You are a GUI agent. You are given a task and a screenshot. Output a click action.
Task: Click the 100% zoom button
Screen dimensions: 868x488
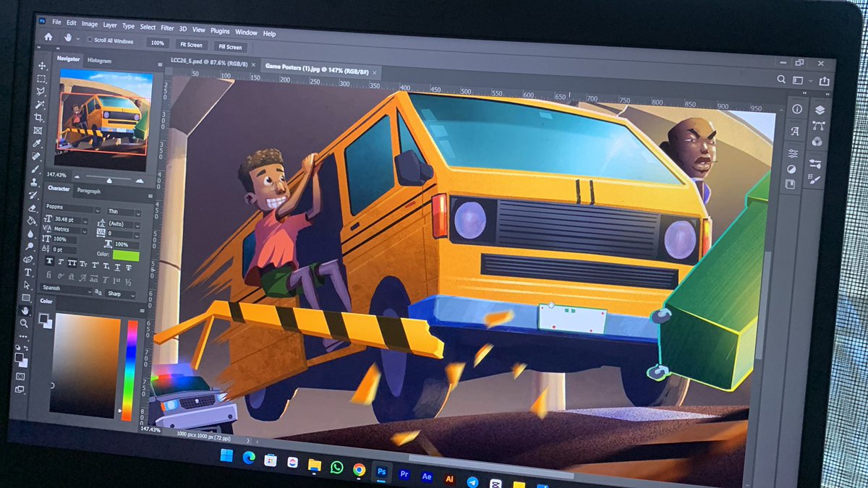coord(157,43)
